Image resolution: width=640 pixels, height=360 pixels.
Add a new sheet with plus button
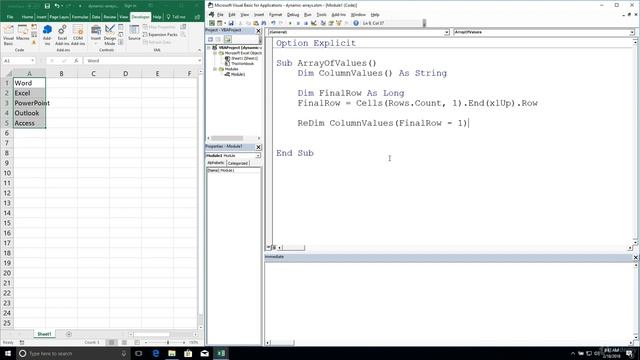click(69, 334)
